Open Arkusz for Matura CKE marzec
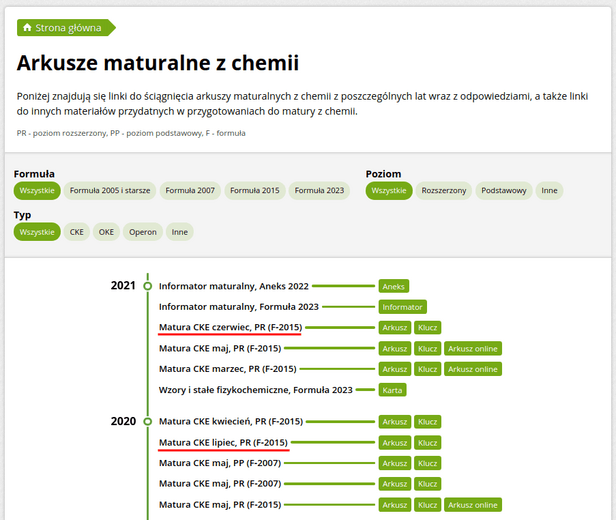 click(395, 369)
